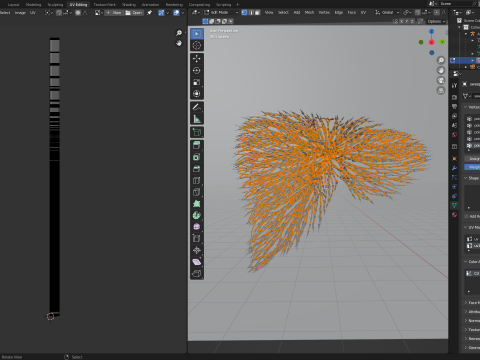Open the Render properties tab
This screenshot has height=360, width=480.
click(x=454, y=97)
